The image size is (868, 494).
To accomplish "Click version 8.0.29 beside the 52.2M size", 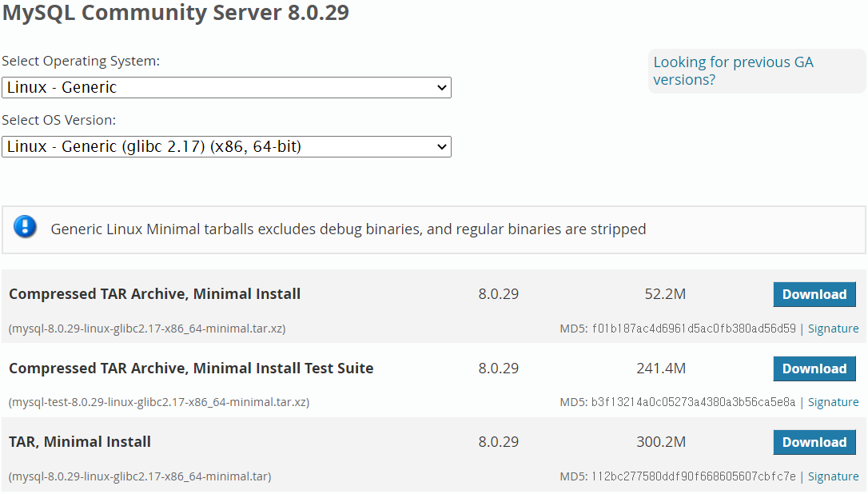I will click(498, 294).
